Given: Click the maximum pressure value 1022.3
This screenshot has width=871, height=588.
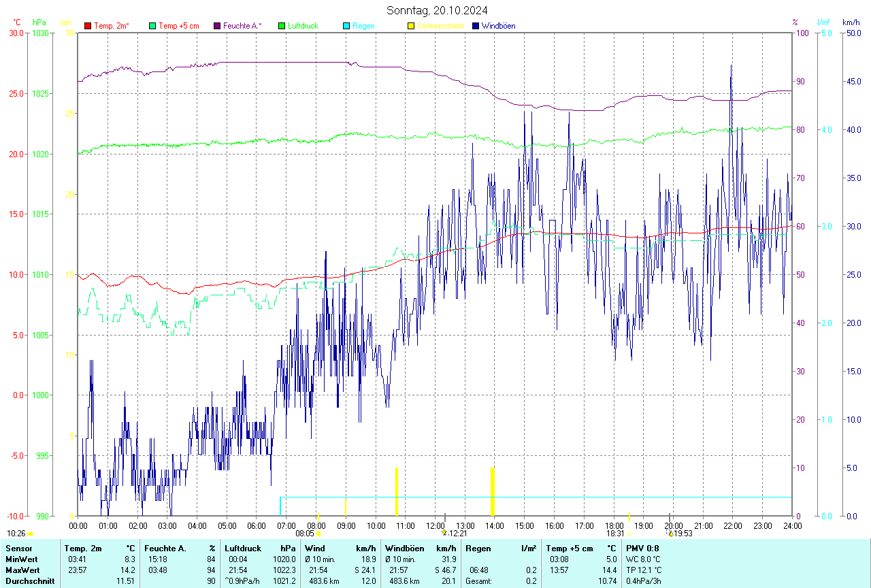Looking at the screenshot, I should [x=285, y=570].
